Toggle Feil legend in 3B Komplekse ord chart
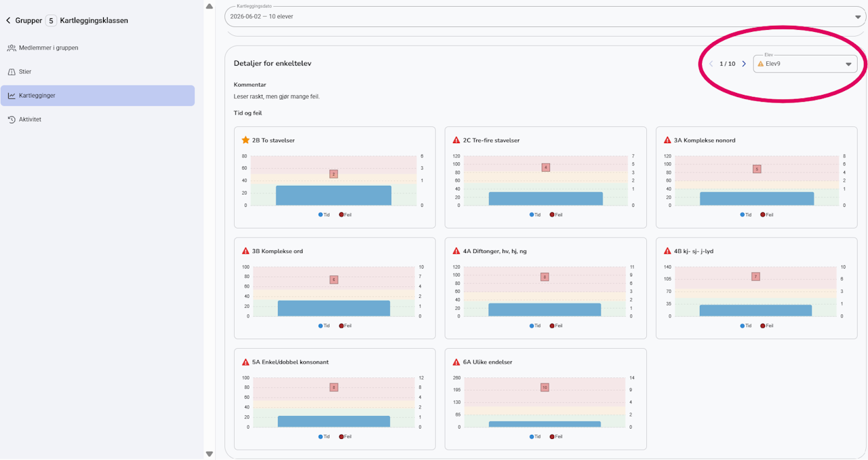Screen dimensions: 868x460 point(346,326)
